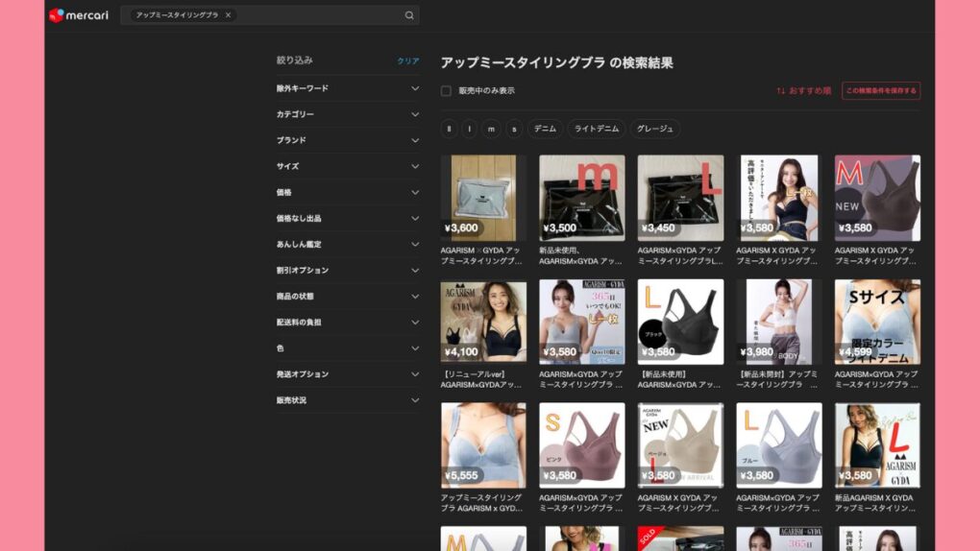This screenshot has width=980, height=551.
Task: Expand the 割引オプション filter
Action: [x=348, y=271]
